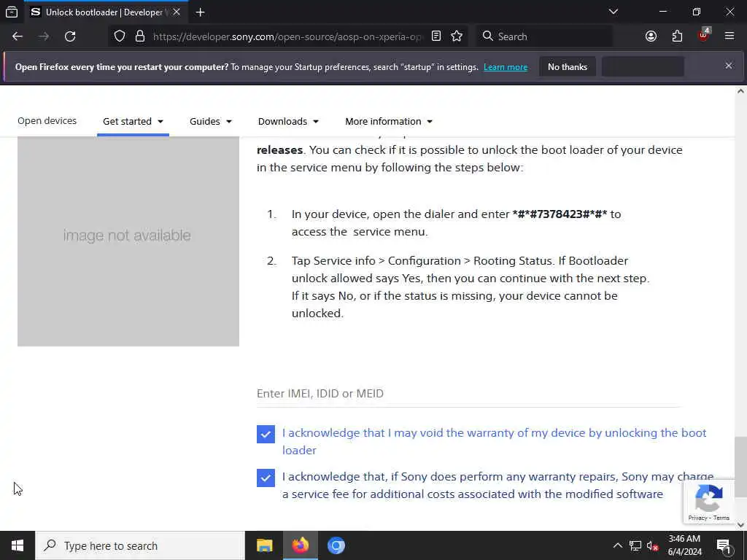Open the Learn more link
This screenshot has width=747, height=560.
pyautogui.click(x=506, y=67)
